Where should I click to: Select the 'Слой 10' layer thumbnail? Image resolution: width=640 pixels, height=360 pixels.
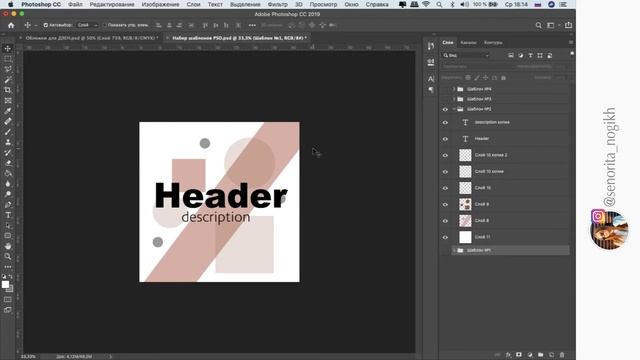(465, 188)
